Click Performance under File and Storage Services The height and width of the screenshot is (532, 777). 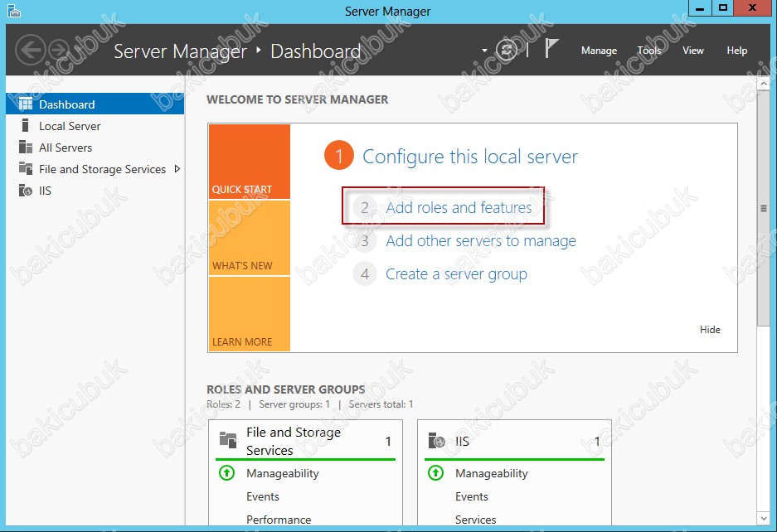tap(279, 519)
